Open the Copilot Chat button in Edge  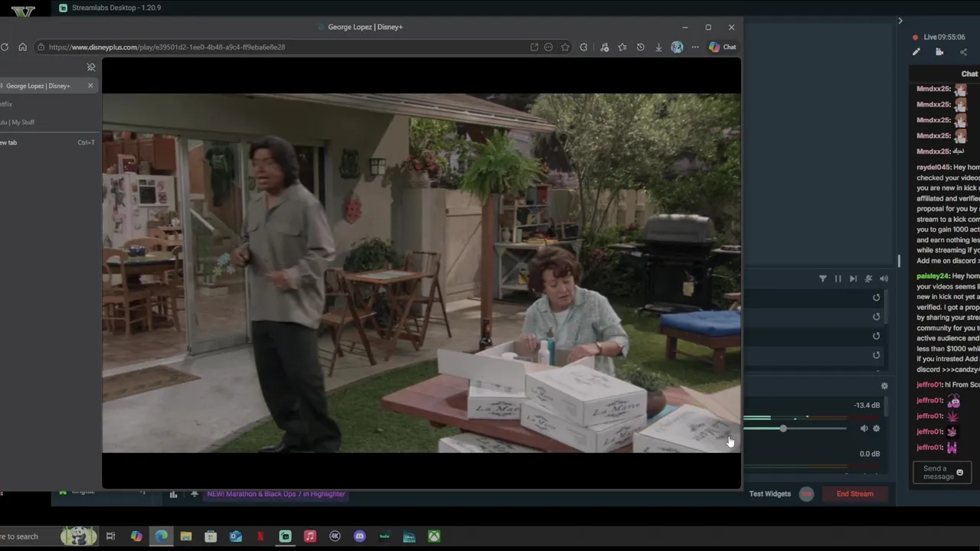click(x=722, y=47)
